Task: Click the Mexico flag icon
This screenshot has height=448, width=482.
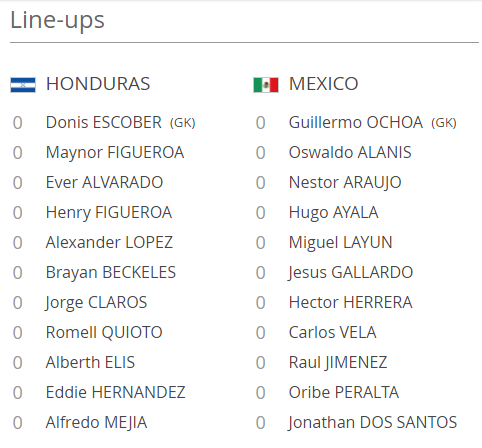Action: click(x=266, y=85)
